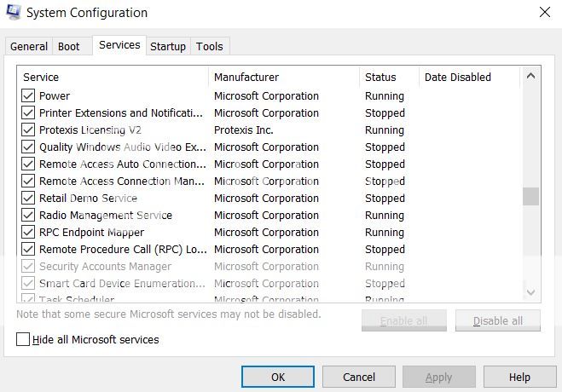Select RPC Endpoint Mapper row text

(92, 233)
